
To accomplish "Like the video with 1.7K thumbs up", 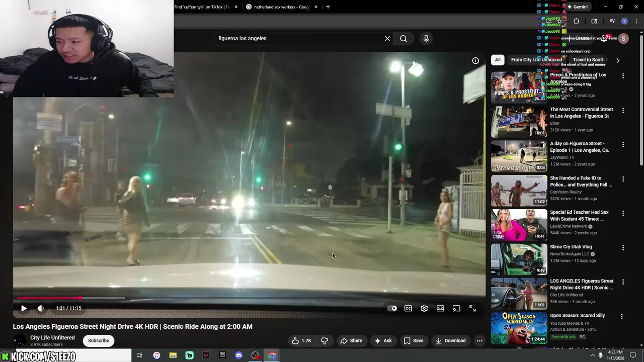I will pos(301,340).
